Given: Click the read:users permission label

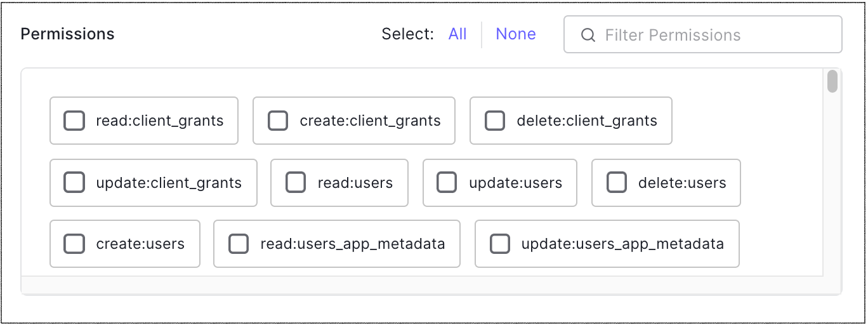Looking at the screenshot, I should (x=355, y=183).
